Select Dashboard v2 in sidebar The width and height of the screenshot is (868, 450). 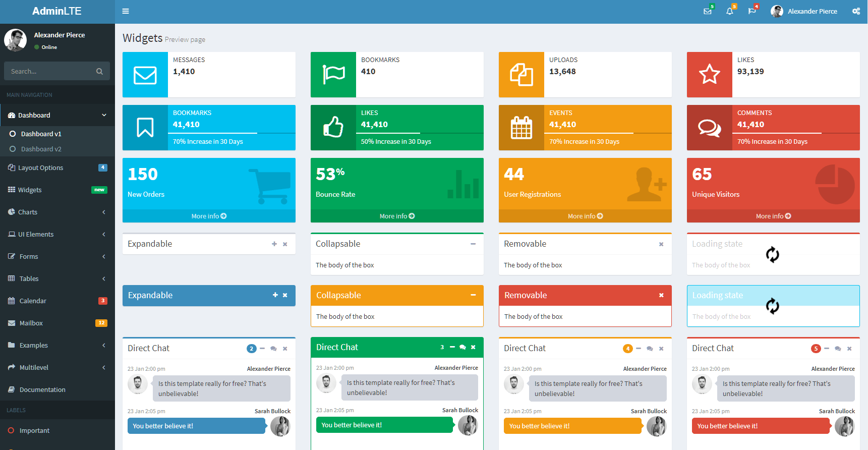click(57, 149)
